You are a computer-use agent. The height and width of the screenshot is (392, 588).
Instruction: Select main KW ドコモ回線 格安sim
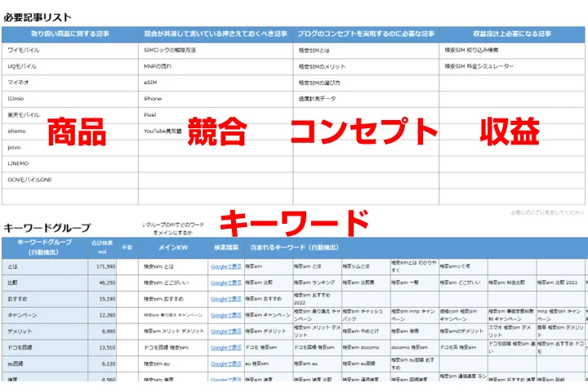(x=173, y=348)
